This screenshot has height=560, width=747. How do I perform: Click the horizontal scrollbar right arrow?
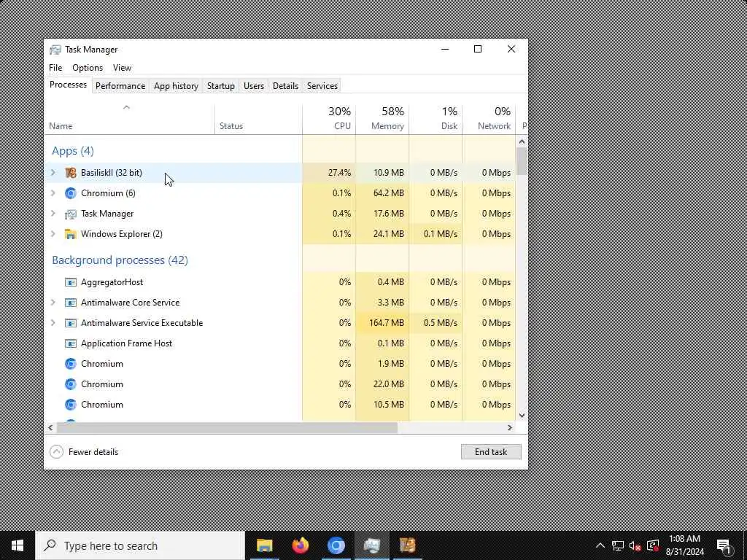coord(510,427)
